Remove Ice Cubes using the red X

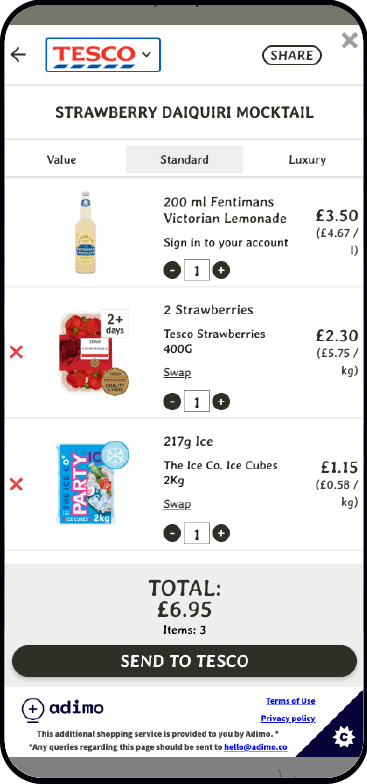pyautogui.click(x=16, y=484)
